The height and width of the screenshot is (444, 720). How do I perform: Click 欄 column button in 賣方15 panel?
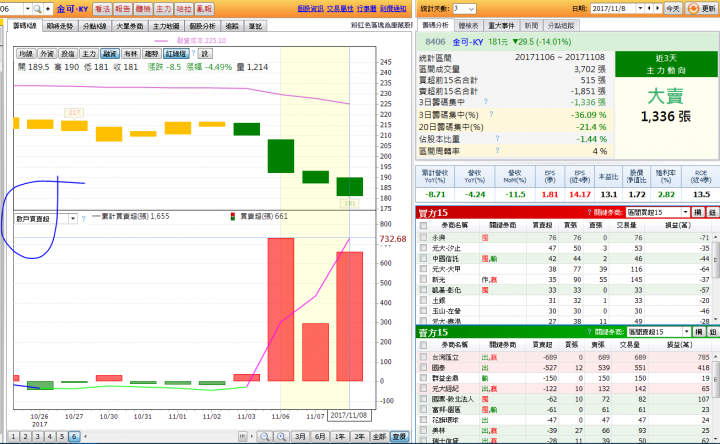(698, 332)
